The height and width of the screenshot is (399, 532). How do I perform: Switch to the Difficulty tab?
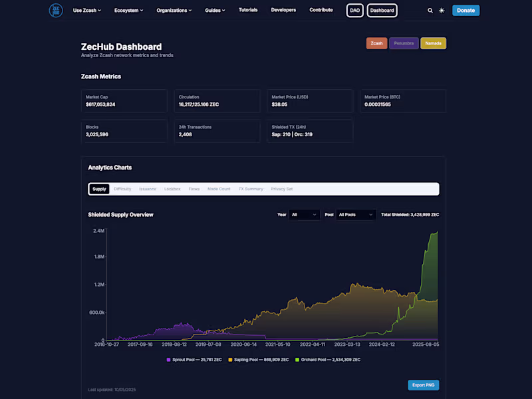pyautogui.click(x=122, y=189)
